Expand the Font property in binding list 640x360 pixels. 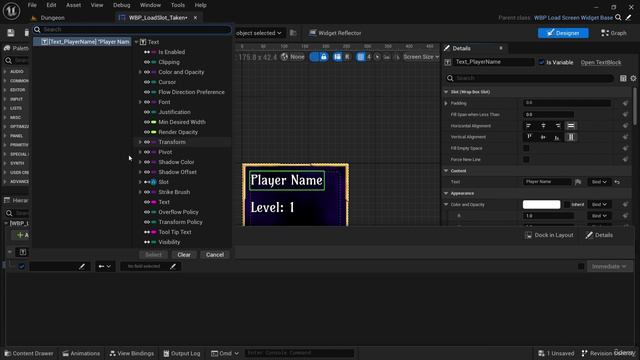click(140, 102)
